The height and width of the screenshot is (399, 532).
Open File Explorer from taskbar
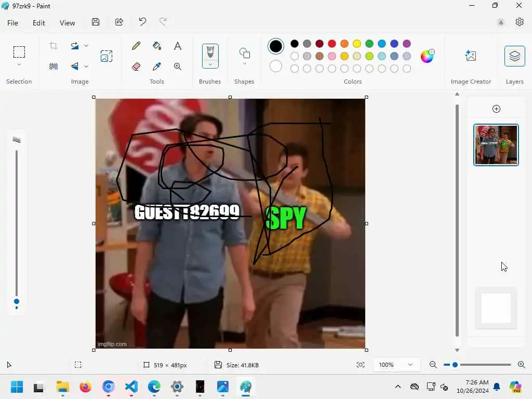coord(63,387)
